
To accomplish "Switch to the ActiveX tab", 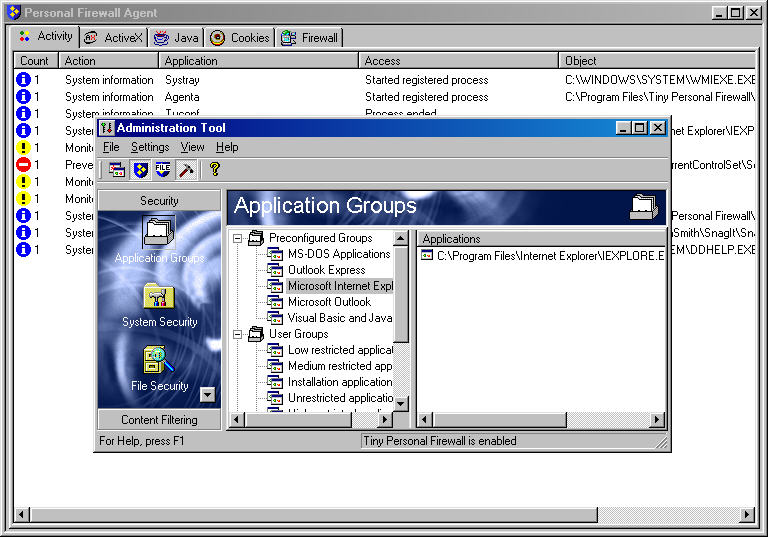I will tap(113, 38).
